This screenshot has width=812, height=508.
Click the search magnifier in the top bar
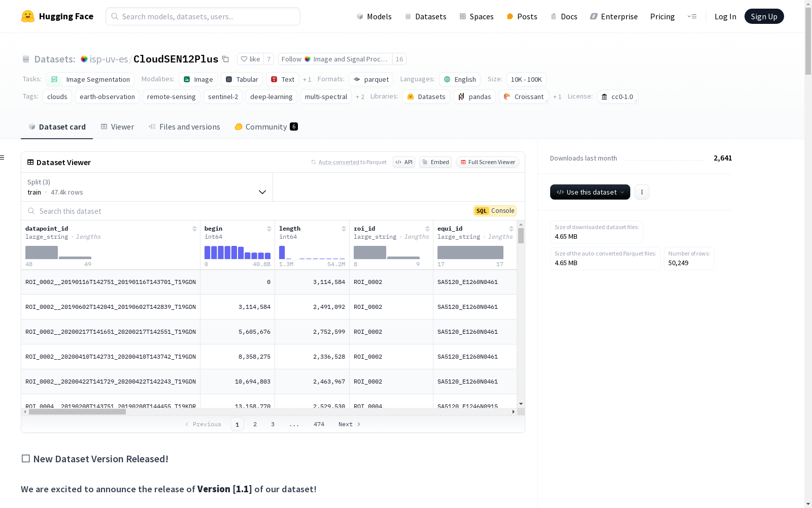(115, 16)
